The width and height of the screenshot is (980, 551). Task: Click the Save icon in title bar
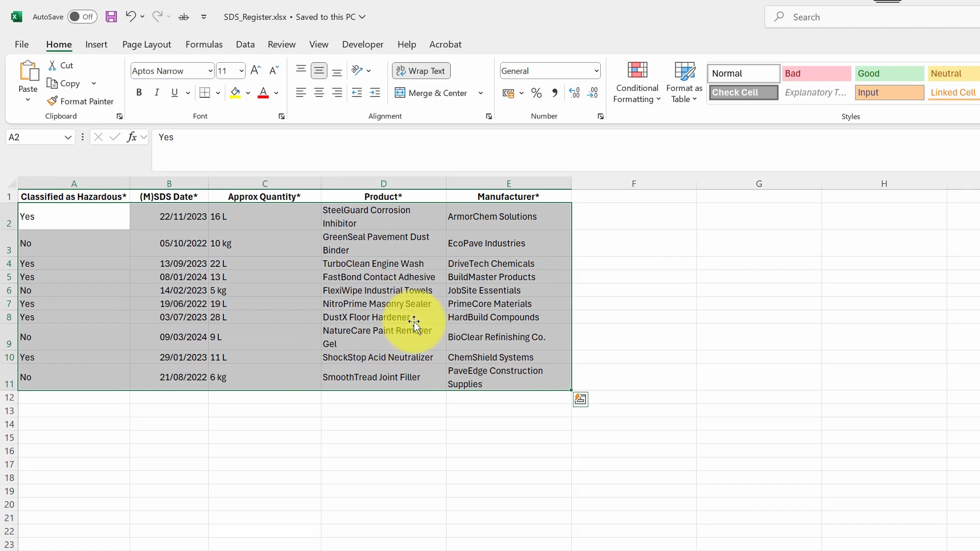point(111,17)
